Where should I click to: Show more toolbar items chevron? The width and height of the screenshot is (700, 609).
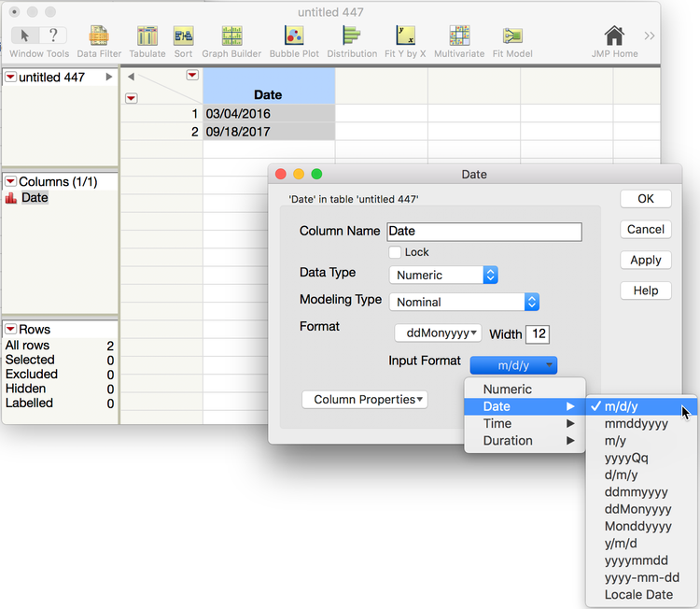649,35
